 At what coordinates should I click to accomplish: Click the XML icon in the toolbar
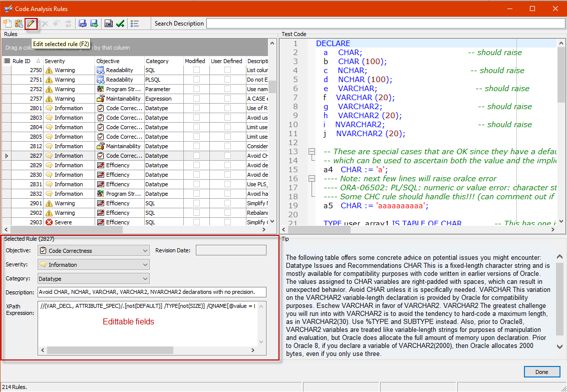109,24
